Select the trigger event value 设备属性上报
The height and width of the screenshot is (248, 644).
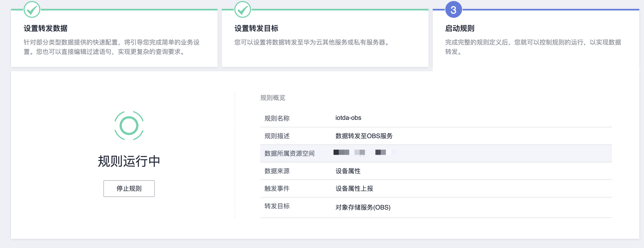(354, 189)
